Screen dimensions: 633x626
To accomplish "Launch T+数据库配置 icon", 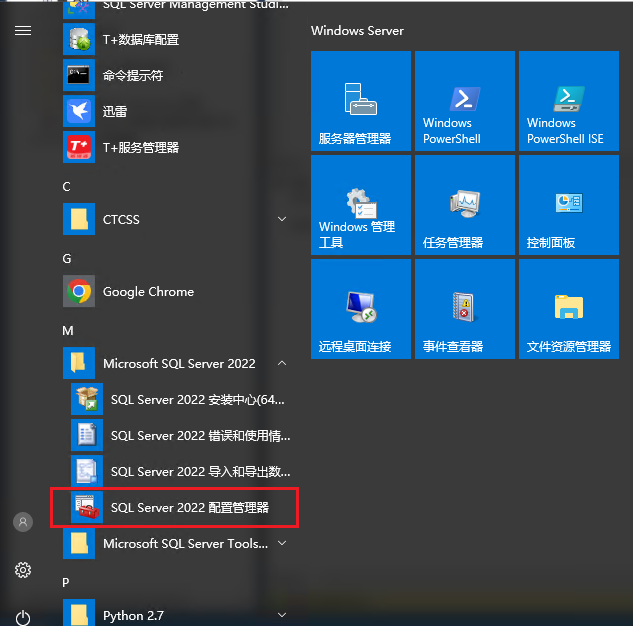I will pyautogui.click(x=79, y=39).
